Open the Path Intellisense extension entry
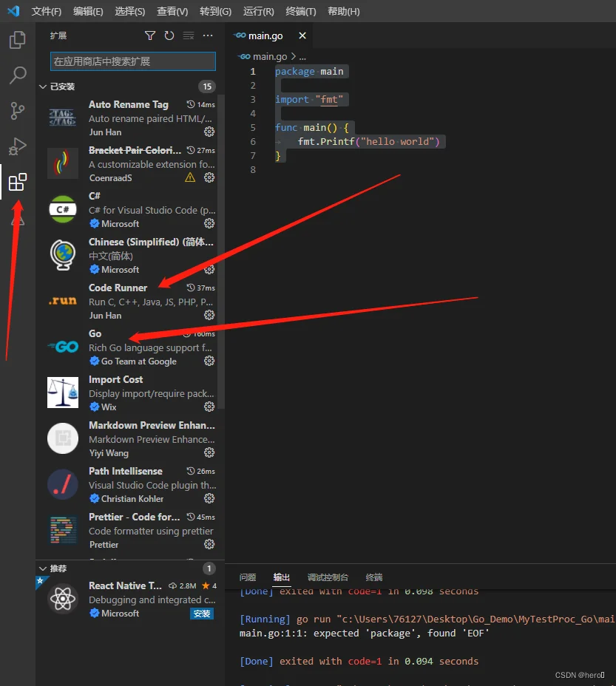616x686 pixels. [x=130, y=485]
